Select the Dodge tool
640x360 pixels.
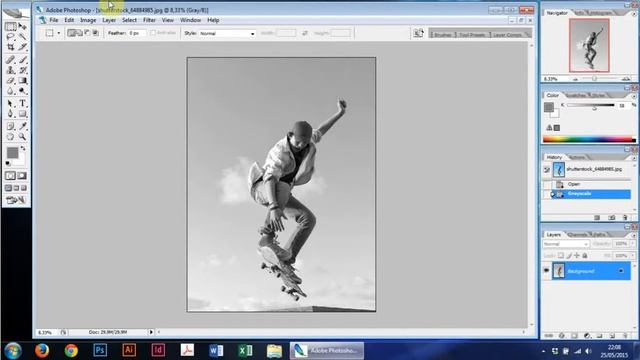click(x=22, y=91)
